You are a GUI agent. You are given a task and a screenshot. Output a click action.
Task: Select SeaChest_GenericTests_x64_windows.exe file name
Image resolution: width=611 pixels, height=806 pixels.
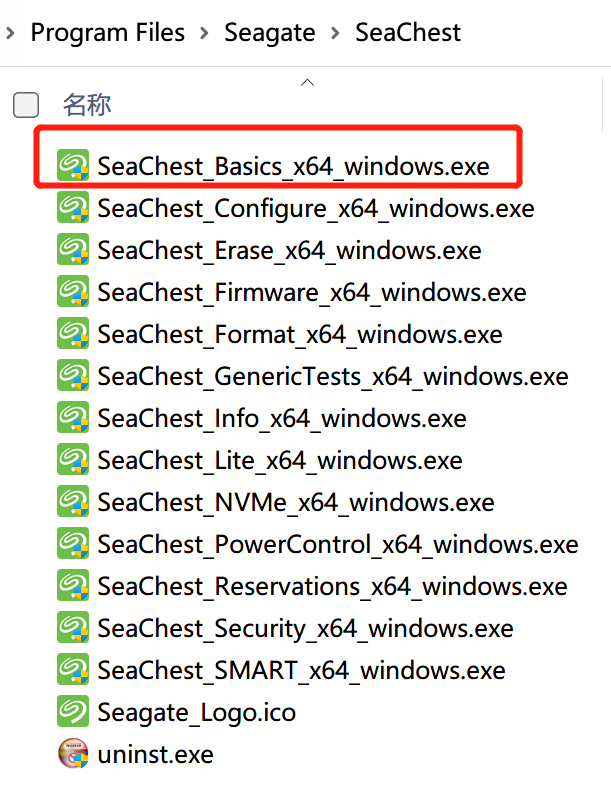pos(332,376)
